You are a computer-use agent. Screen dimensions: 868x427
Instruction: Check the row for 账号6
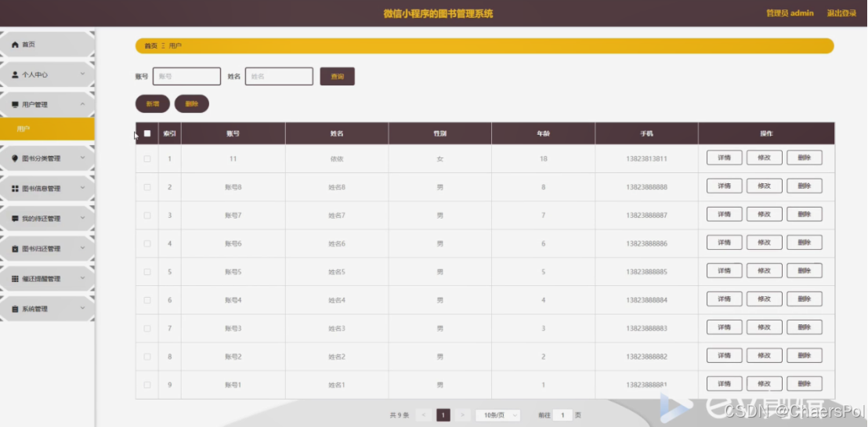[147, 244]
